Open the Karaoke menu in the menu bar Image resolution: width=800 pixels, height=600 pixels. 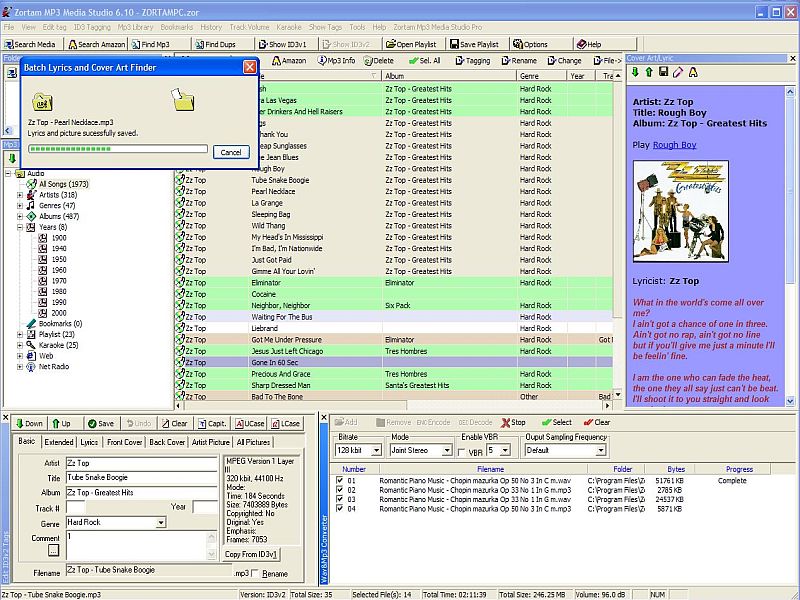289,26
